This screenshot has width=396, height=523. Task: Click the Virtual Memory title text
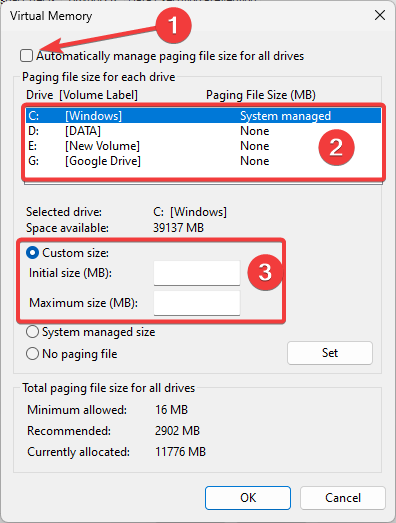pos(51,16)
